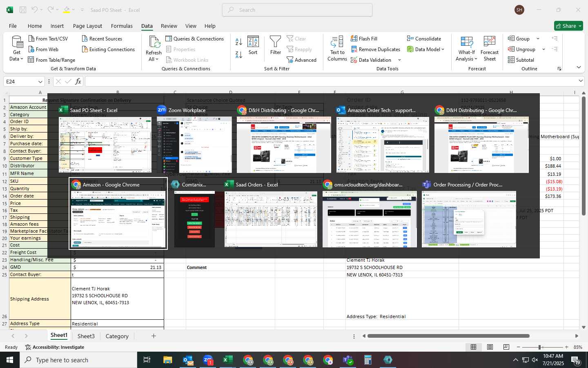Click Data Validation button
The image size is (588, 368).
point(371,60)
